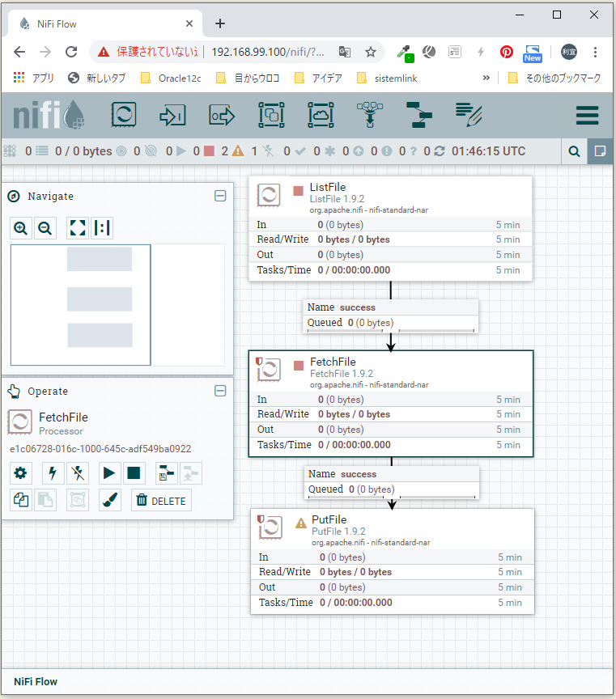Click the translate page icon
616x699 pixels.
pos(344,52)
